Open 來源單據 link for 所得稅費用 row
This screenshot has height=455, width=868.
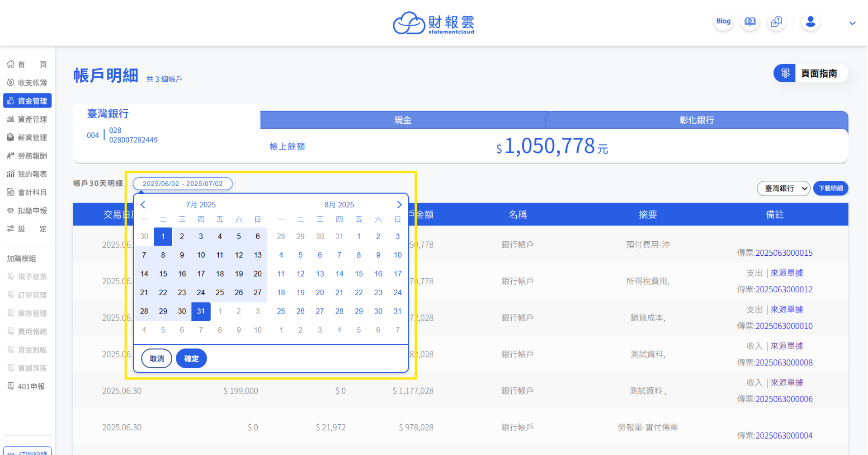(x=787, y=273)
